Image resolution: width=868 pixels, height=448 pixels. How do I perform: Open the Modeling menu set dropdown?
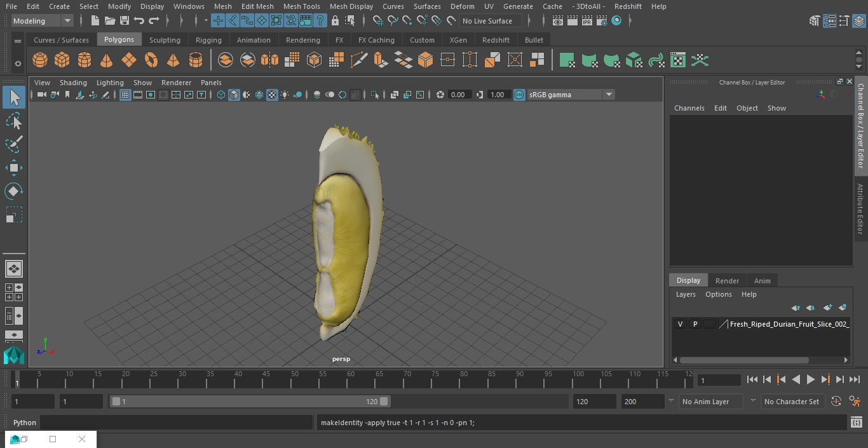coord(43,21)
